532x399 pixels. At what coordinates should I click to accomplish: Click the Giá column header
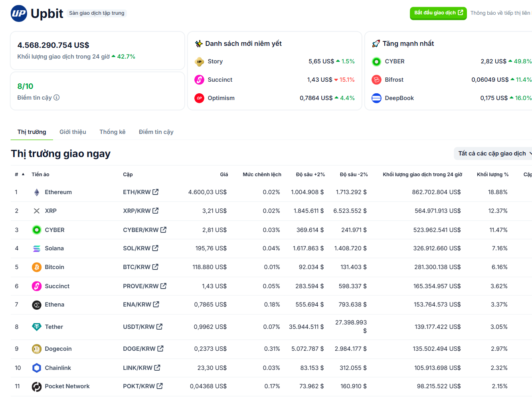[224, 175]
